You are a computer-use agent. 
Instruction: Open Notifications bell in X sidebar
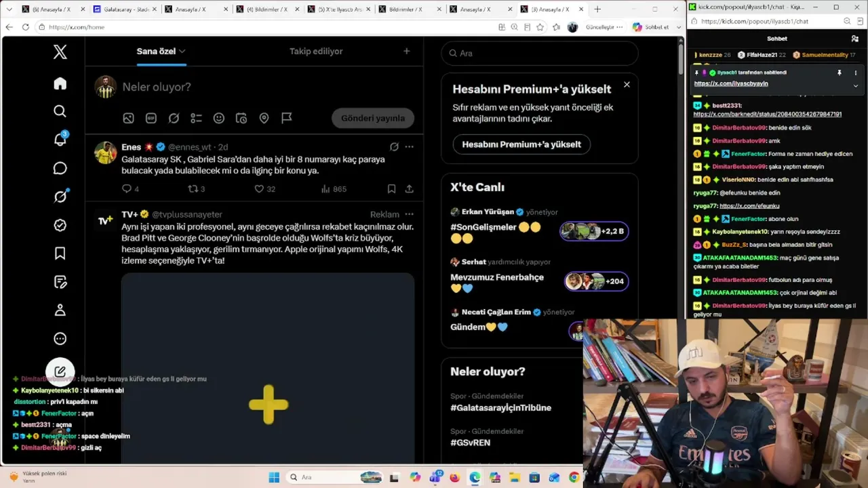click(60, 140)
